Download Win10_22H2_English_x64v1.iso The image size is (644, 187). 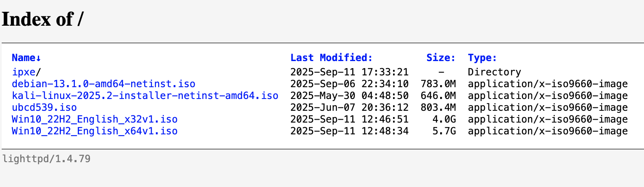click(x=95, y=131)
